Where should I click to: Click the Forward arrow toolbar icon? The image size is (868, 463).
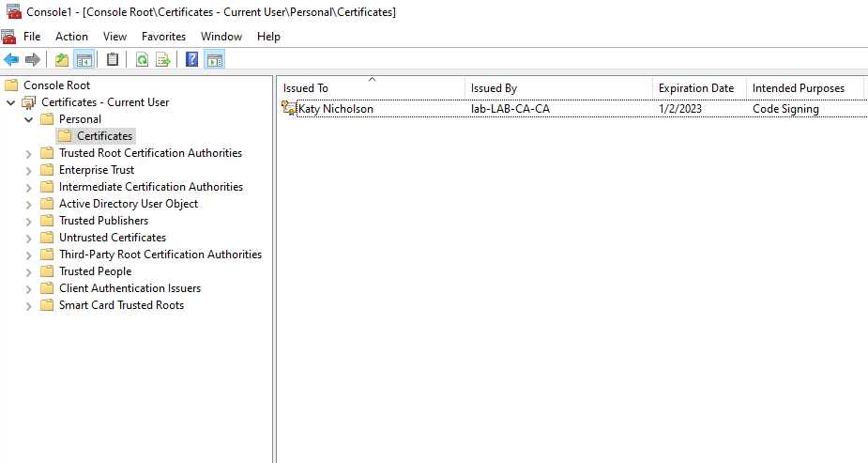pos(33,60)
